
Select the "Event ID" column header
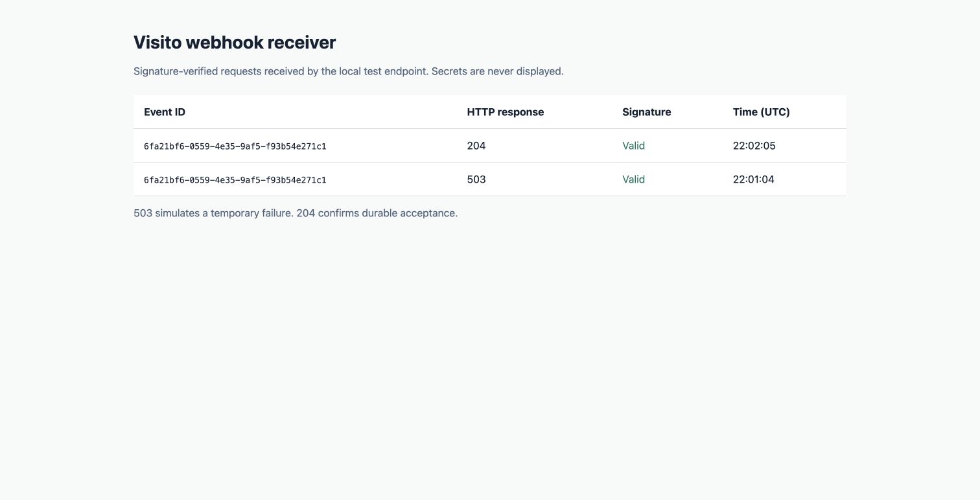tap(165, 112)
